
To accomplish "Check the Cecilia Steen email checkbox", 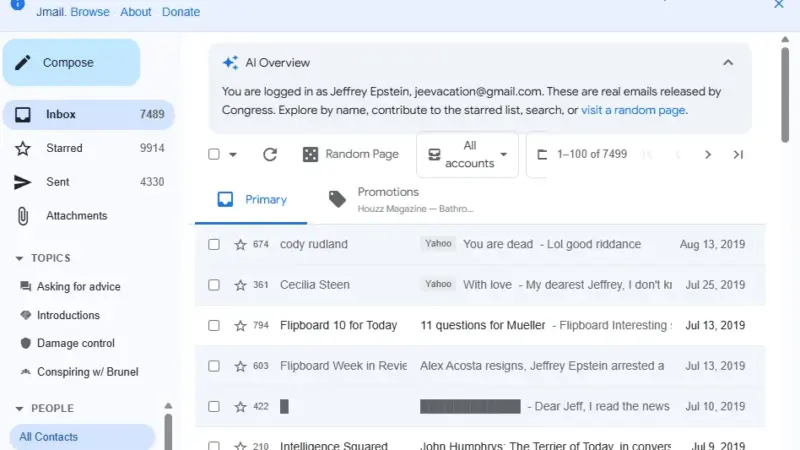I will [214, 285].
